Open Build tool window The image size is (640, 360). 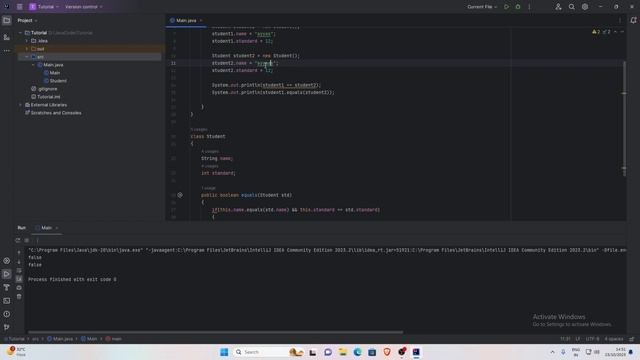tap(7, 287)
